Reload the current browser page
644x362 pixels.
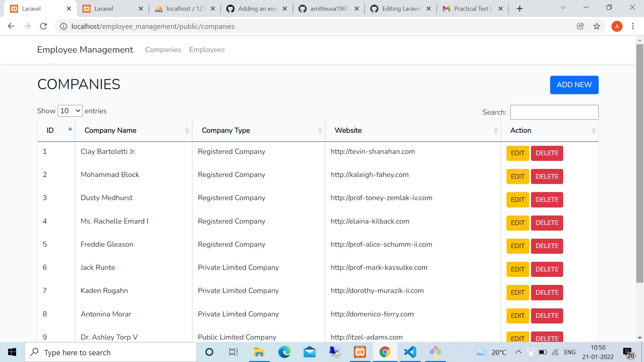pyautogui.click(x=43, y=26)
